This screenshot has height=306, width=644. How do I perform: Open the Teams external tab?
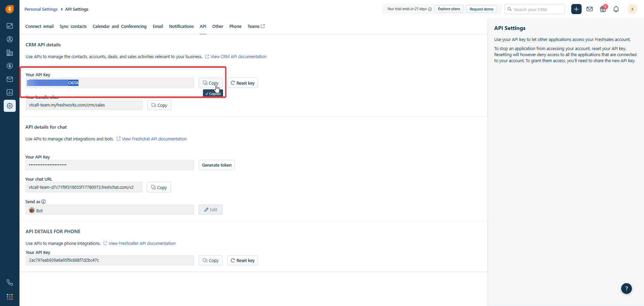pyautogui.click(x=256, y=26)
